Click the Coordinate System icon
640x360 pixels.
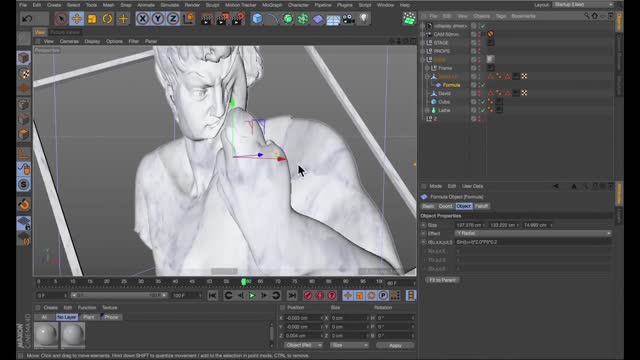[189, 19]
